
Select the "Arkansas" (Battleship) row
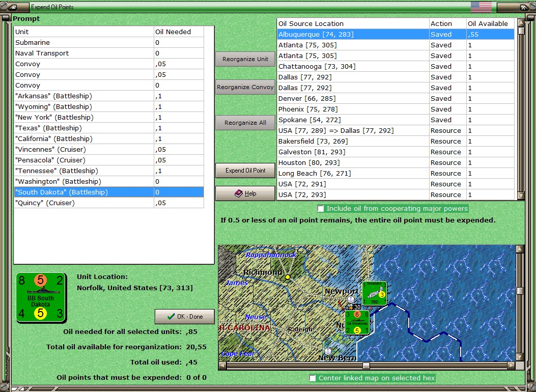coord(109,96)
